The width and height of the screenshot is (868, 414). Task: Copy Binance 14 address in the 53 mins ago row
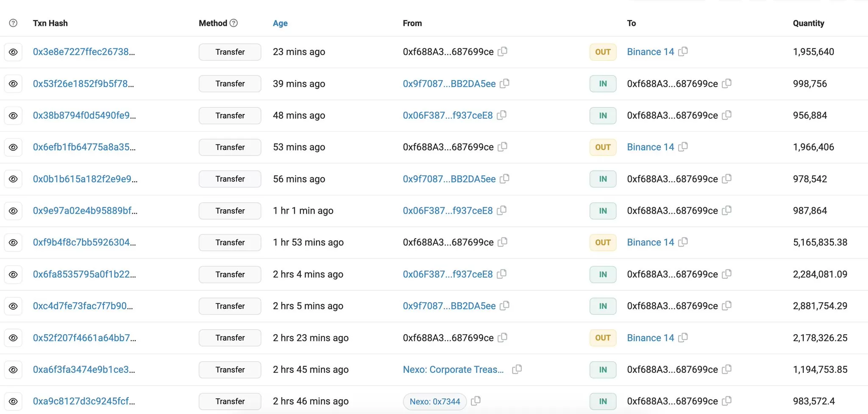pos(683,147)
